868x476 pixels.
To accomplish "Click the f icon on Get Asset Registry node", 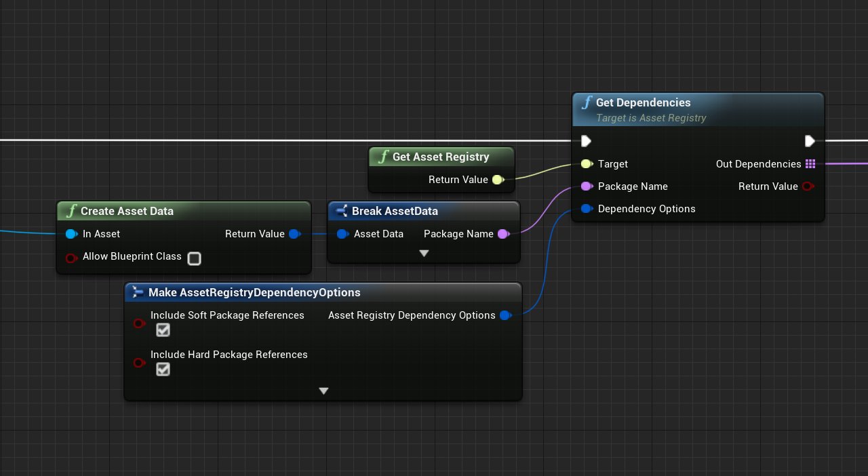I will 383,157.
